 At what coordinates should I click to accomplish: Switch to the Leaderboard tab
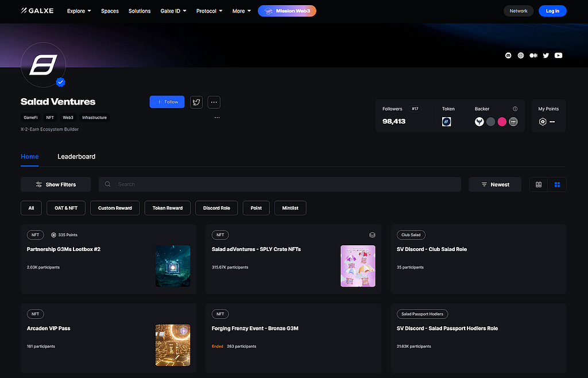coord(76,156)
